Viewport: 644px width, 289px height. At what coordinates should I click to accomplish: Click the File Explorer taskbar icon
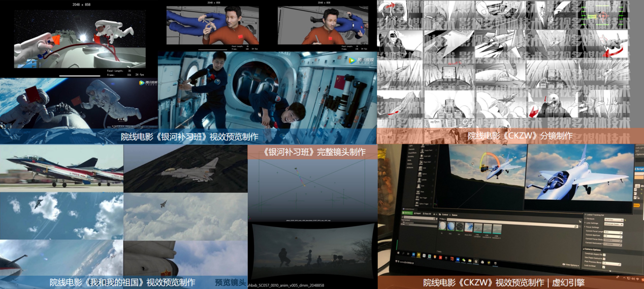[x=470, y=261]
